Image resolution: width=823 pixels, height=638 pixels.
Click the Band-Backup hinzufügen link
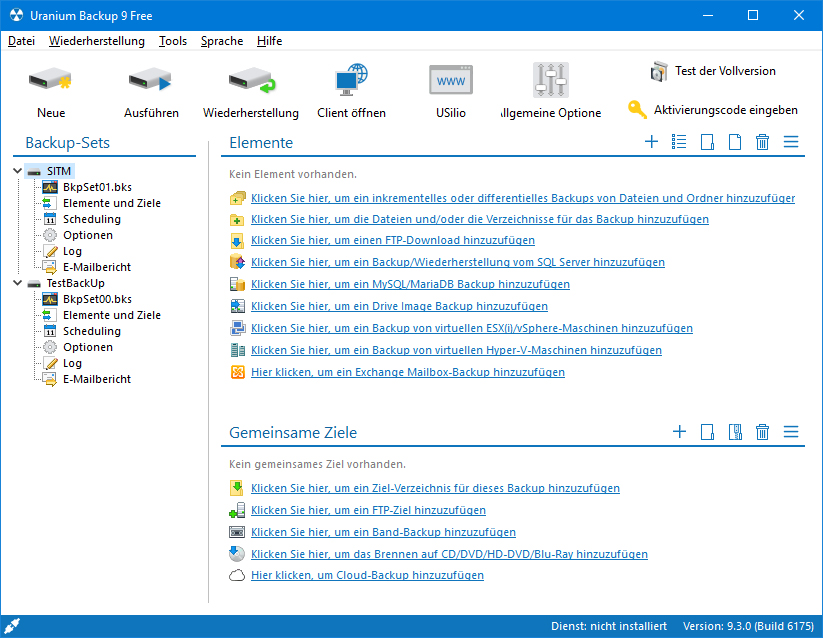(x=383, y=533)
